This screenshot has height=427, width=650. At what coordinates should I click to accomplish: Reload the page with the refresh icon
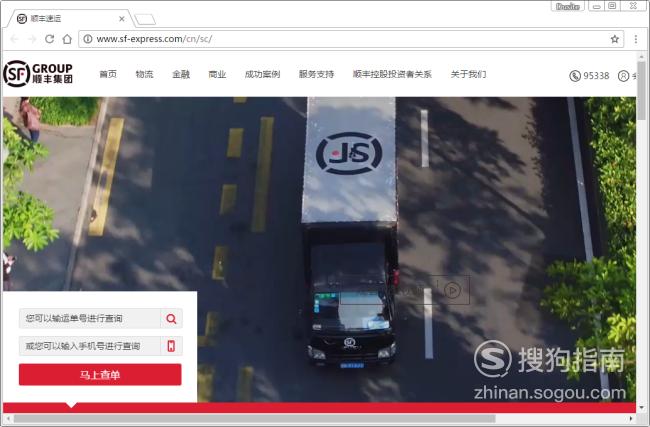[x=49, y=39]
